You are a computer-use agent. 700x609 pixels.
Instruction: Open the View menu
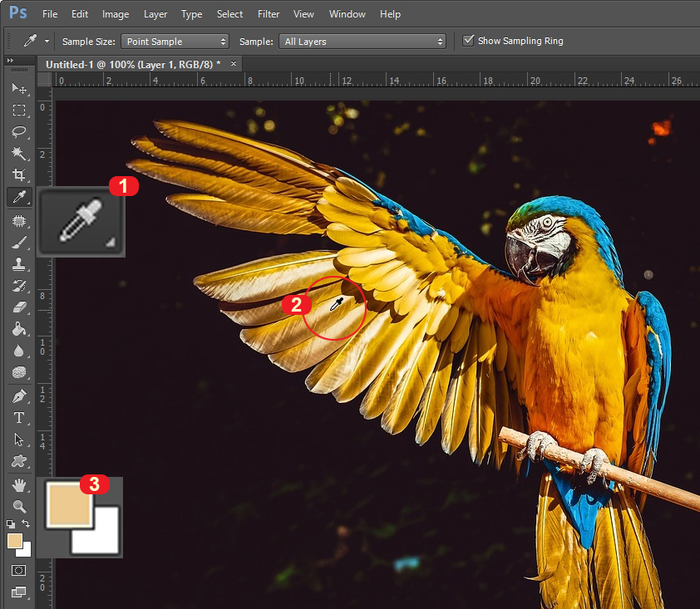[303, 14]
